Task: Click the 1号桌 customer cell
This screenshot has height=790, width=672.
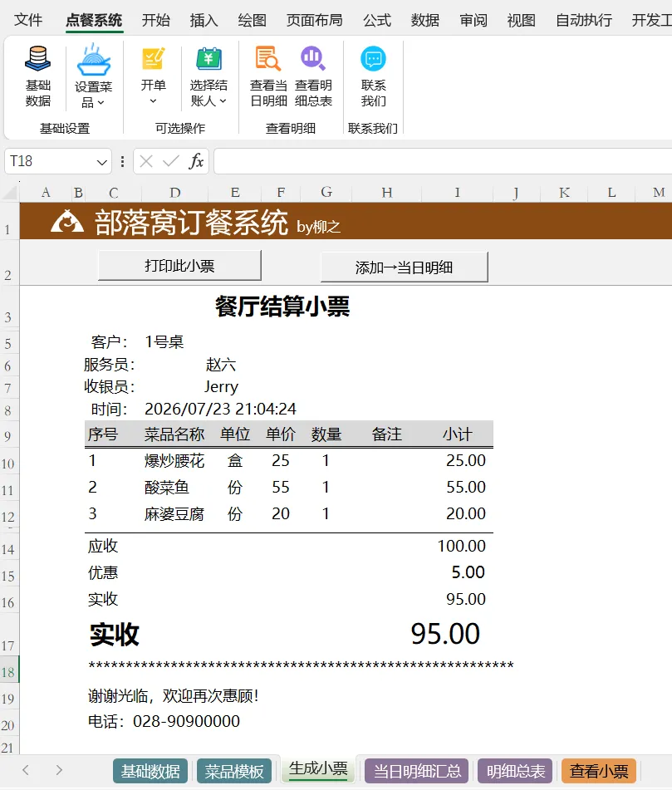Action: (x=164, y=342)
